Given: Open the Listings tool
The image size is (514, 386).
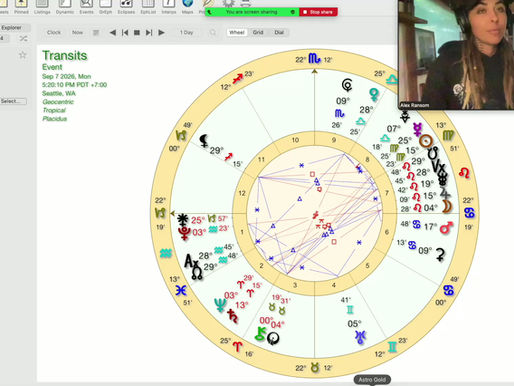Looking at the screenshot, I should point(42,7).
